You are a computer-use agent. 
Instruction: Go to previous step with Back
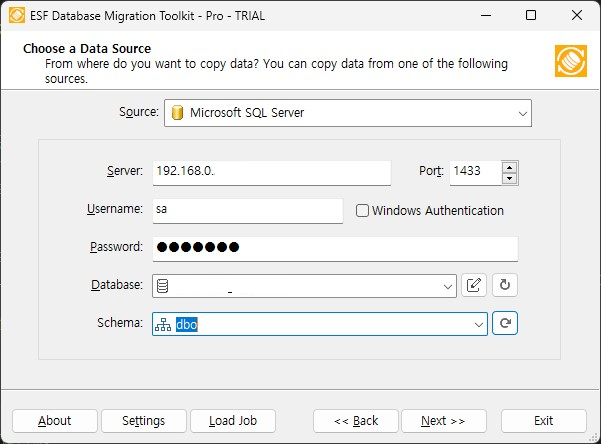[356, 421]
